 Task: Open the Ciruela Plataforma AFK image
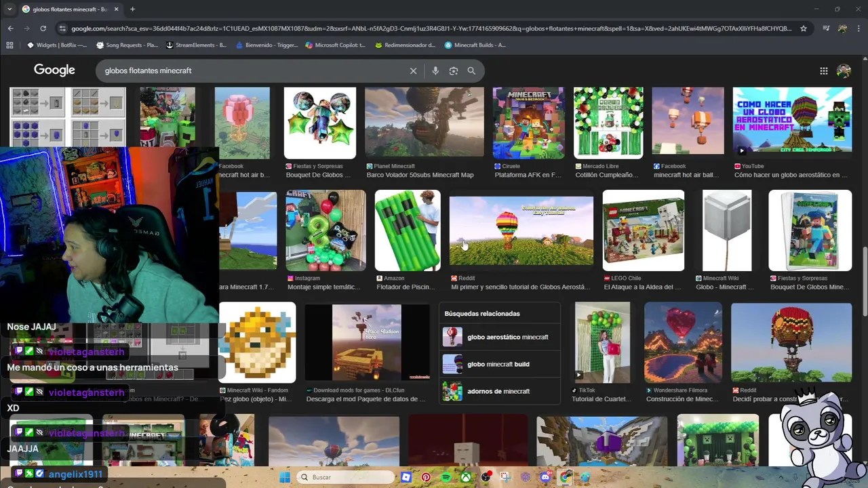pyautogui.click(x=528, y=122)
